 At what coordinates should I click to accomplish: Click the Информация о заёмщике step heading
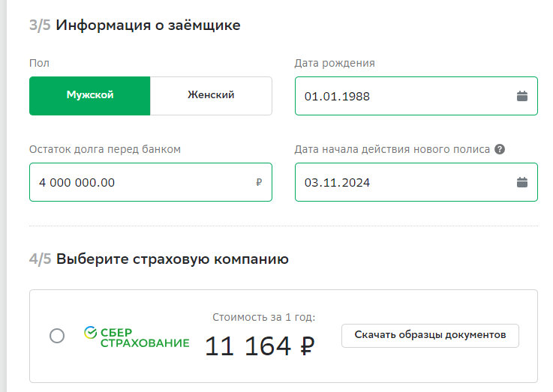148,25
